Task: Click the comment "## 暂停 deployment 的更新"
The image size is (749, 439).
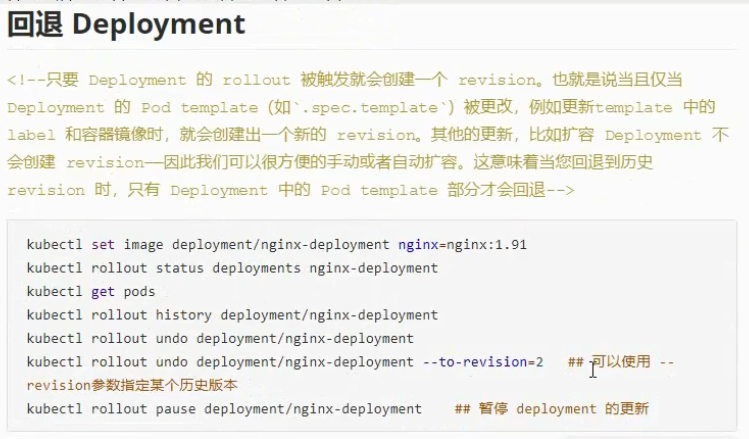Action: pos(551,408)
